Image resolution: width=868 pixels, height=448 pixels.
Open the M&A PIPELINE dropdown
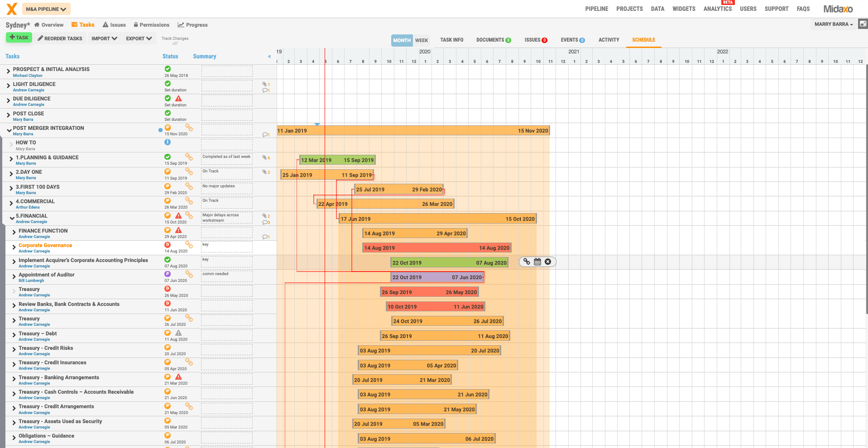coord(46,9)
